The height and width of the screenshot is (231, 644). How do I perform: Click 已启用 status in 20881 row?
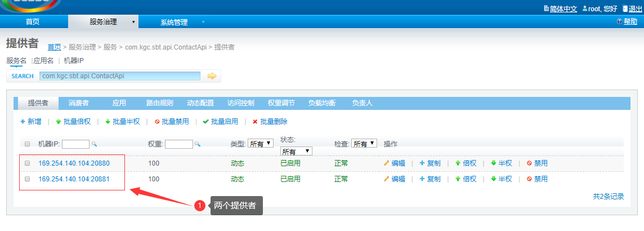290,179
